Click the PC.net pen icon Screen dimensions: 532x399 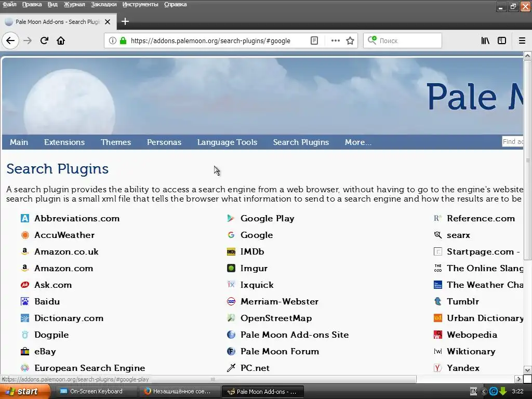pos(231,368)
